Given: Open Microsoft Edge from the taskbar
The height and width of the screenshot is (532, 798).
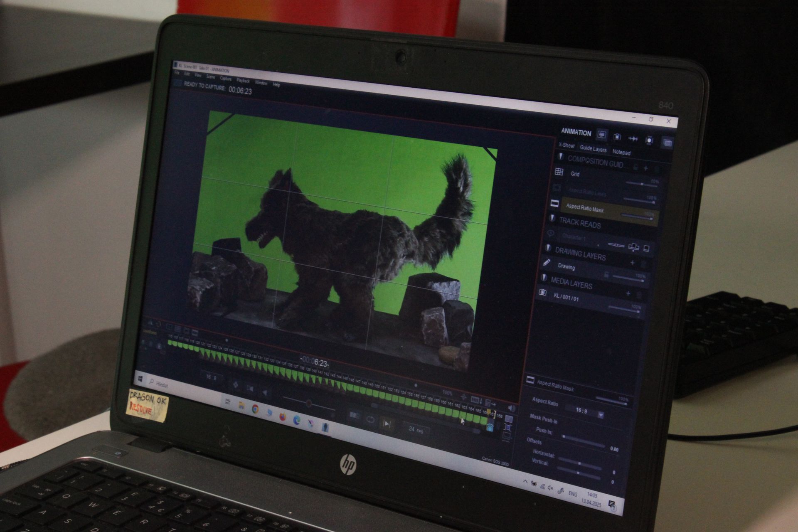Looking at the screenshot, I should [x=297, y=420].
